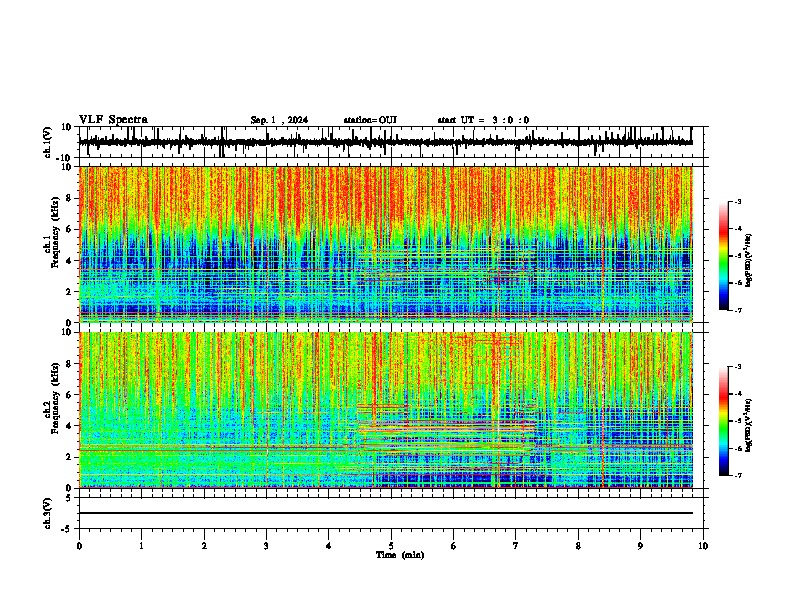Click time axis tick label "7"
This screenshot has height=612, width=792.
click(x=516, y=546)
